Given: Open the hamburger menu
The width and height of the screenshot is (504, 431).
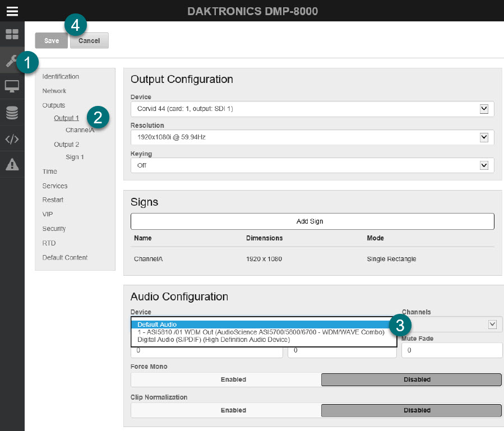Looking at the screenshot, I should [x=12, y=10].
